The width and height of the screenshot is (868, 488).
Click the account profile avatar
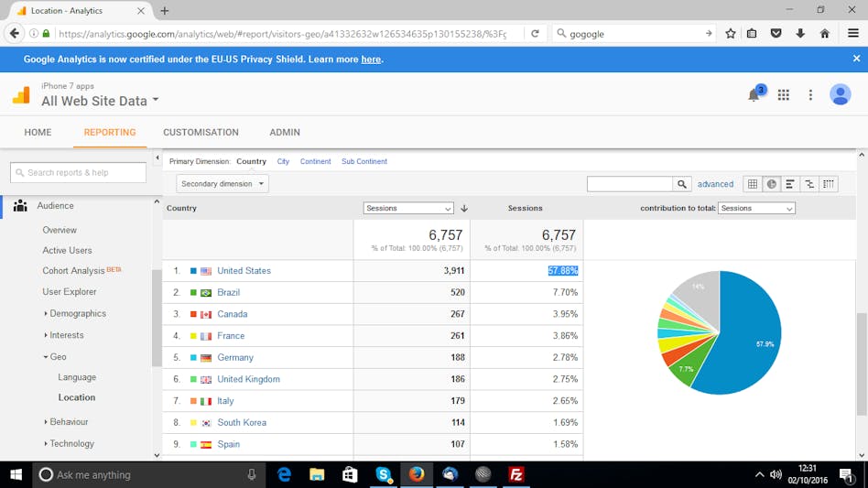[x=840, y=95]
